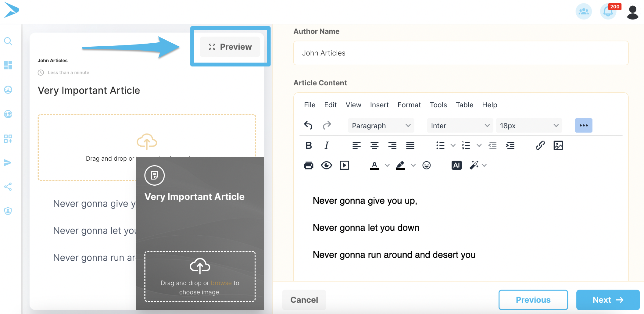Viewport: 644px width, 314px height.
Task: Click the insert media play icon
Action: click(344, 165)
